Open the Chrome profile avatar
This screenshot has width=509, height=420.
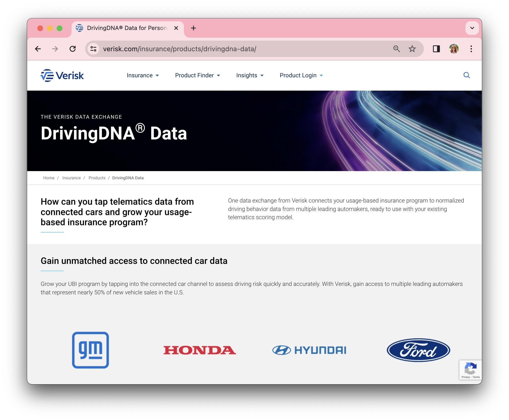454,49
